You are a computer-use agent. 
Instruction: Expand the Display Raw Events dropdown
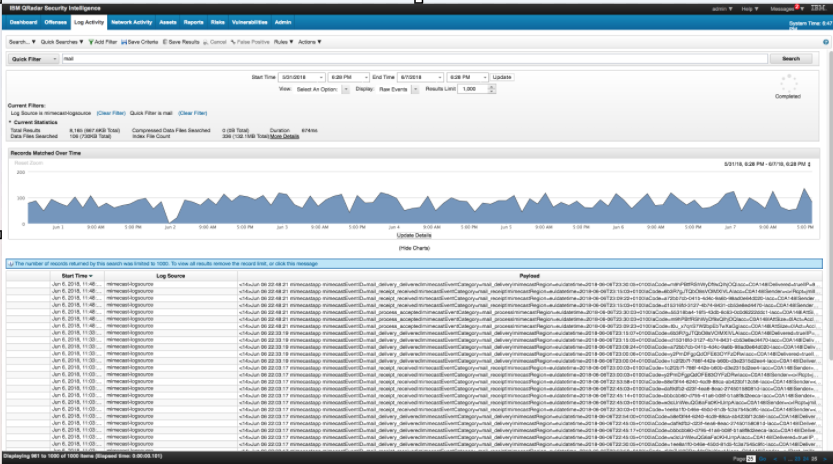click(x=397, y=89)
